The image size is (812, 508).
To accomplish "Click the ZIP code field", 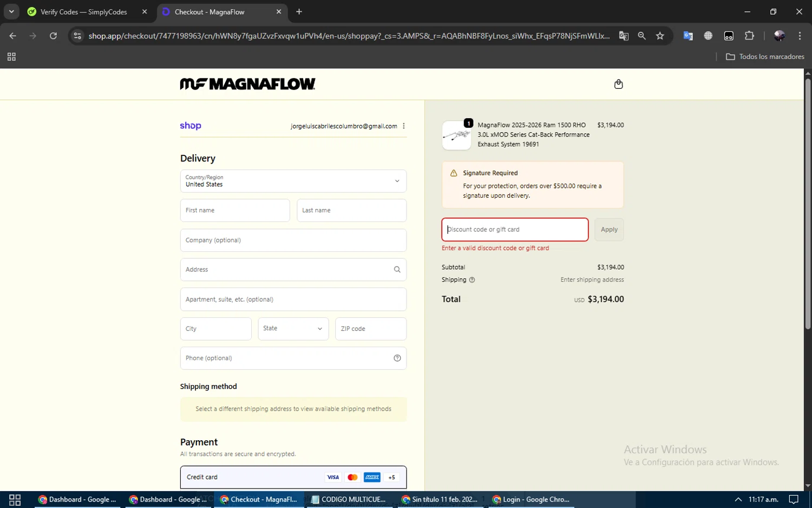I will click(x=371, y=329).
